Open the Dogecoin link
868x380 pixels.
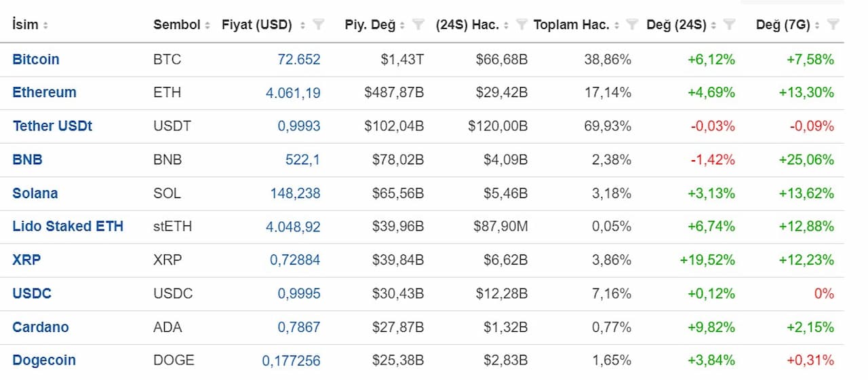[x=44, y=360]
